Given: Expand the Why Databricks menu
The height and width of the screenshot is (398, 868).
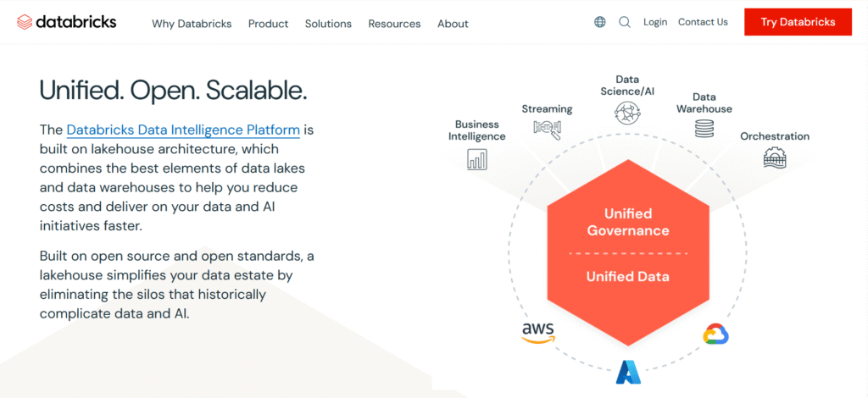Looking at the screenshot, I should (x=192, y=24).
